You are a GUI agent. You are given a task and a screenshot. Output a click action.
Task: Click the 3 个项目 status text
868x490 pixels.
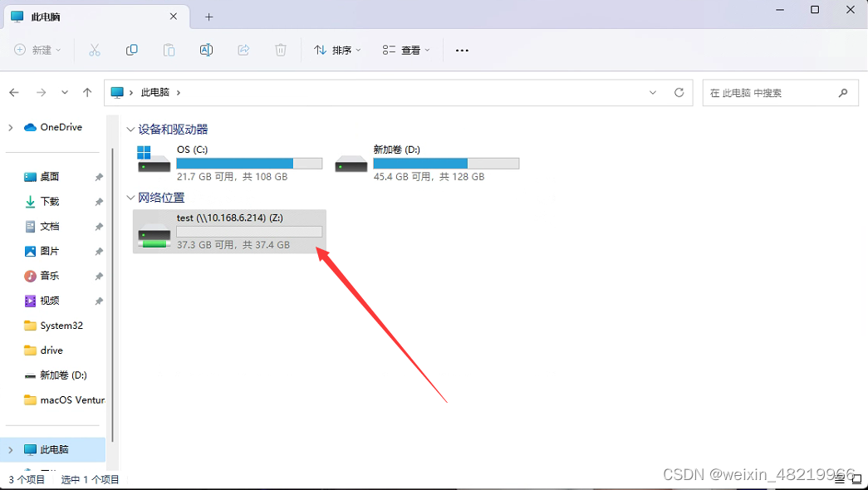[x=27, y=479]
